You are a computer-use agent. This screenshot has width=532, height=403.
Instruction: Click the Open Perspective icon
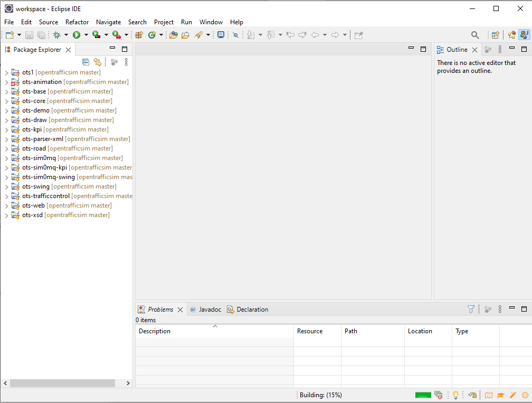click(496, 35)
